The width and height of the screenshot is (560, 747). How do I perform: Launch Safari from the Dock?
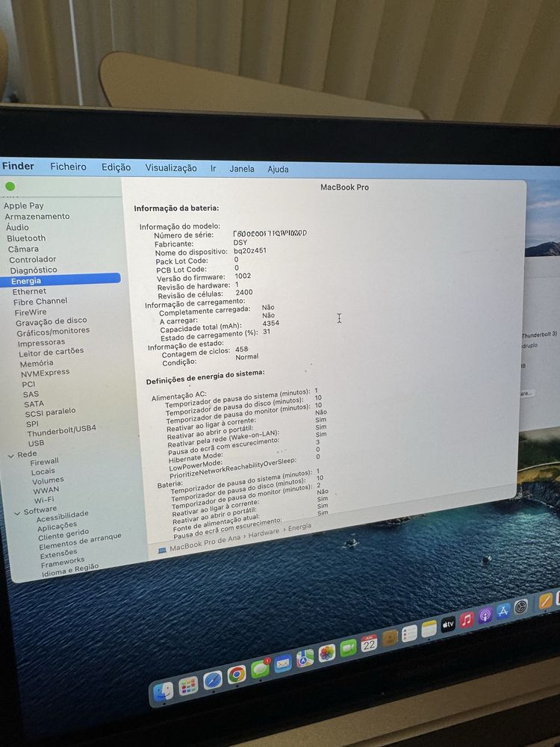[212, 681]
